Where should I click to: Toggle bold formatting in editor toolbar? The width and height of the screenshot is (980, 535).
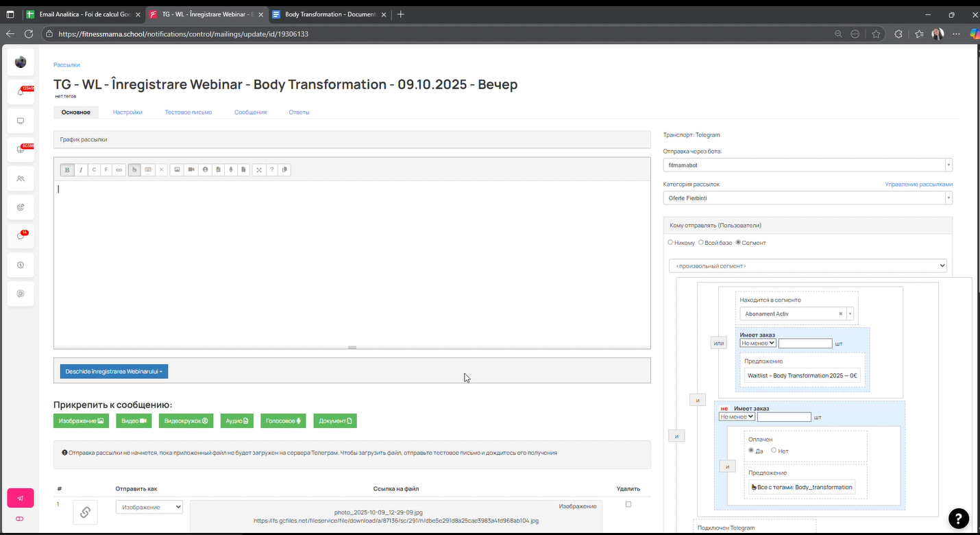pos(67,169)
